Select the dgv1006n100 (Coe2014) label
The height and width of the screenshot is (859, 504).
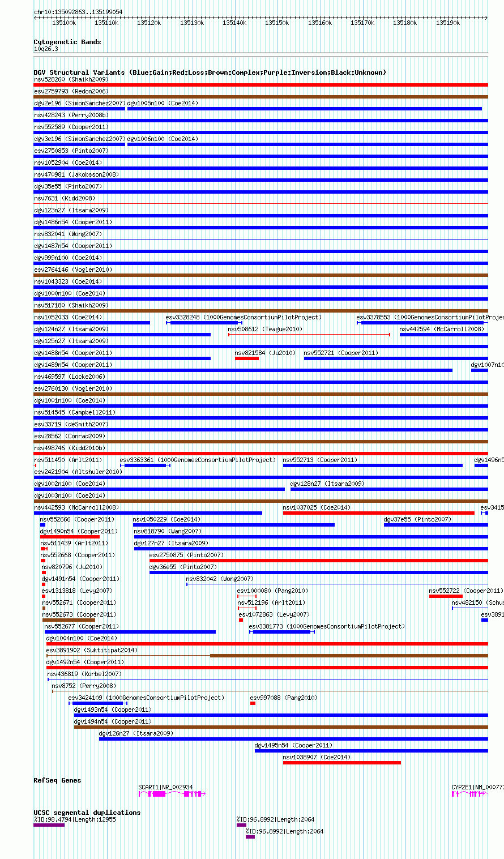163,139
